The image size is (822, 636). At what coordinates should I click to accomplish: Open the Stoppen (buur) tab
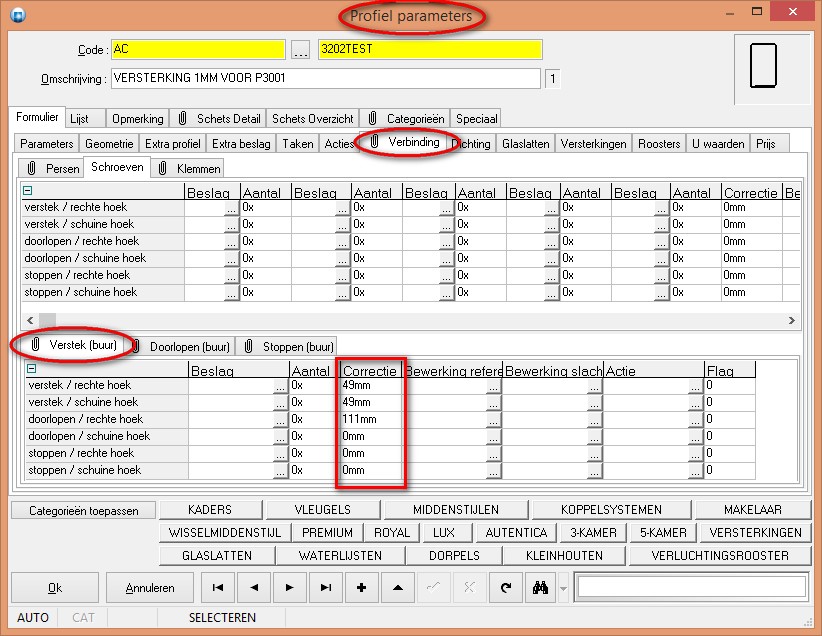pyautogui.click(x=288, y=347)
